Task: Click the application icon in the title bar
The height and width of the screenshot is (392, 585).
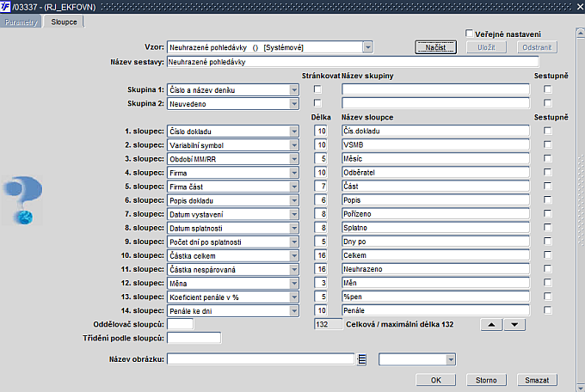Action: (x=5, y=6)
